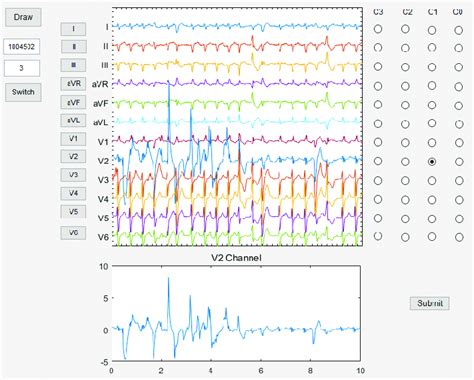
Task: View the V6 lead channel button
Action: (73, 233)
